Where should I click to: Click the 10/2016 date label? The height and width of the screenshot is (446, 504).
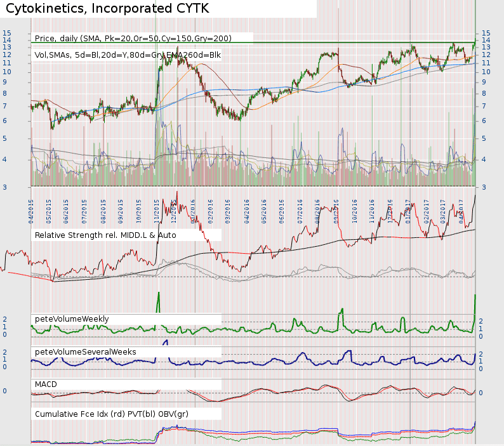coord(355,211)
